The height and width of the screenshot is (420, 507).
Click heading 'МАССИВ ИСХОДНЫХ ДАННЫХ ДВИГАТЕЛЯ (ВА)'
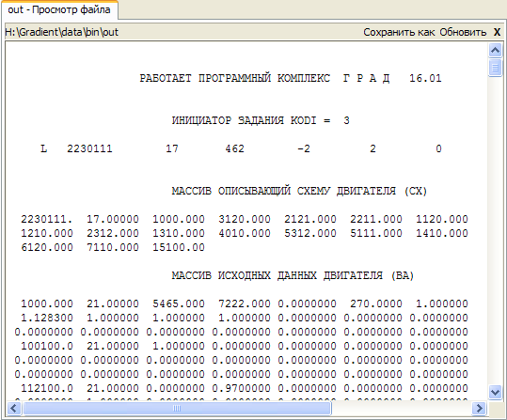pyautogui.click(x=293, y=275)
